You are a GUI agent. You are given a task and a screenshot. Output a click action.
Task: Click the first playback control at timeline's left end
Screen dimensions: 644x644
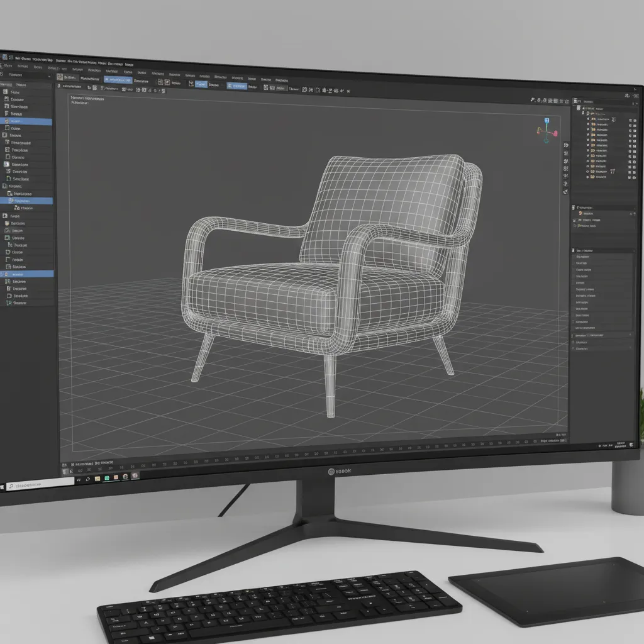click(64, 472)
